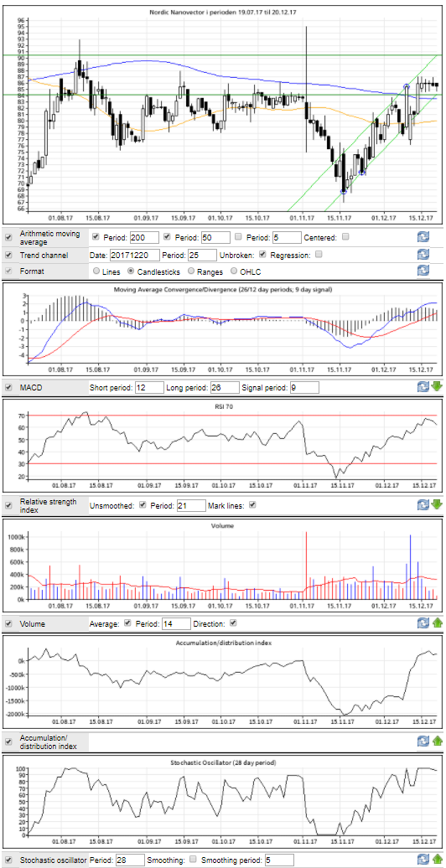The image size is (446, 868).
Task: Uncheck the Period 50 moving average checkbox
Action: pos(168,236)
